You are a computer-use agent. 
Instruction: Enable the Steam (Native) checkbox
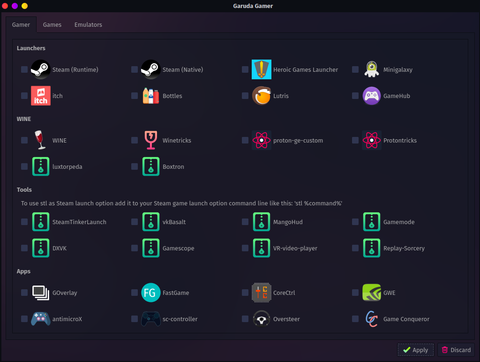pos(135,69)
